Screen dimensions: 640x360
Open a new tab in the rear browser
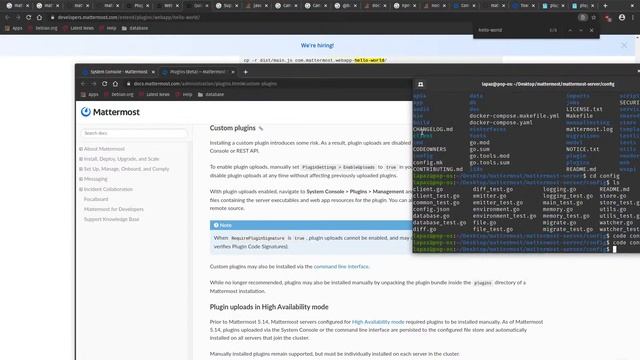tap(605, 6)
